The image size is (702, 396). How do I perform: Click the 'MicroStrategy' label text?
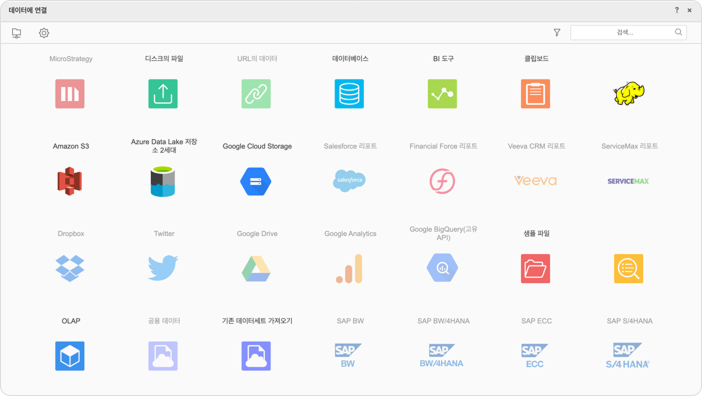[71, 59]
